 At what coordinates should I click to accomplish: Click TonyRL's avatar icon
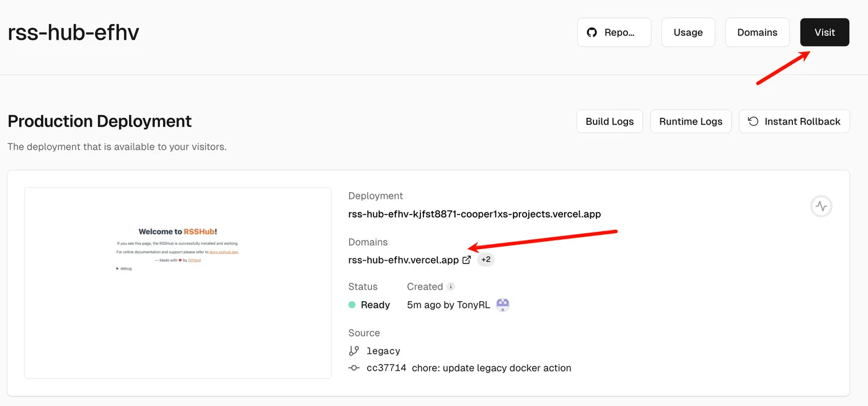(503, 304)
